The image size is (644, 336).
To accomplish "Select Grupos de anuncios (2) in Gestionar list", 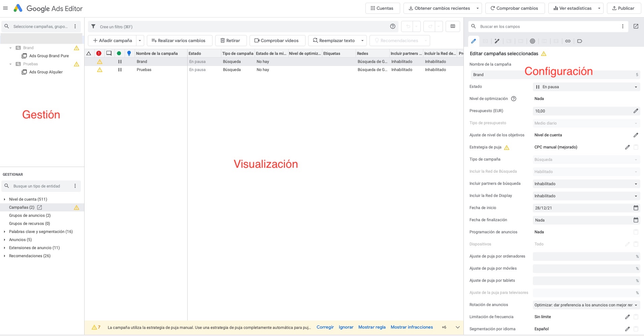I will click(x=30, y=215).
